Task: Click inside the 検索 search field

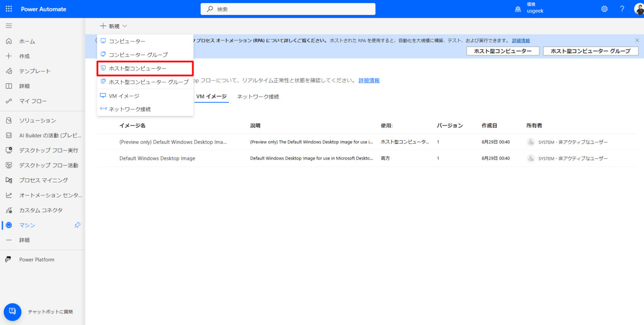Action: (288, 8)
